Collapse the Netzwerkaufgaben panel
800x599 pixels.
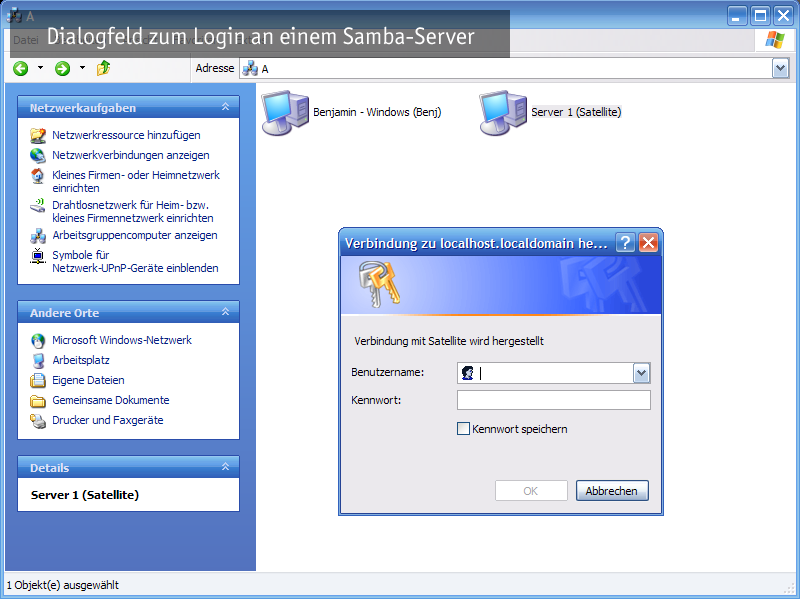(226, 107)
